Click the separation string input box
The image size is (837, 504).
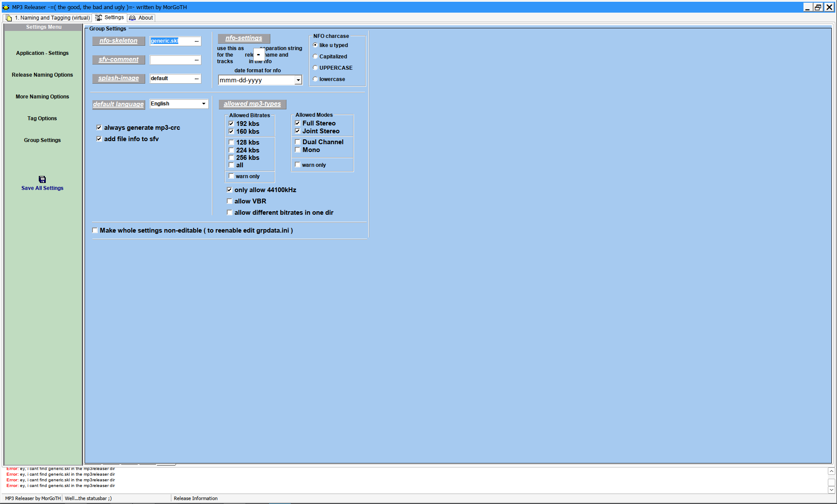point(259,55)
